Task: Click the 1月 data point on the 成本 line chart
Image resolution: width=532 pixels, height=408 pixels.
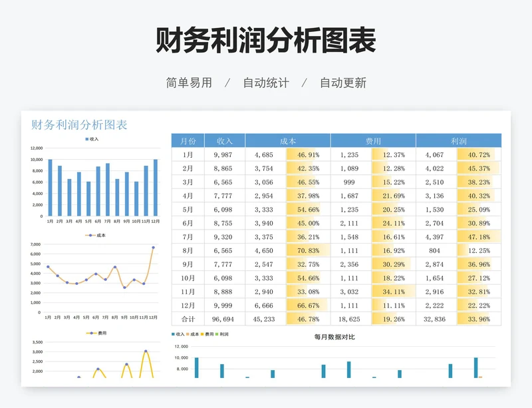Action: click(48, 267)
